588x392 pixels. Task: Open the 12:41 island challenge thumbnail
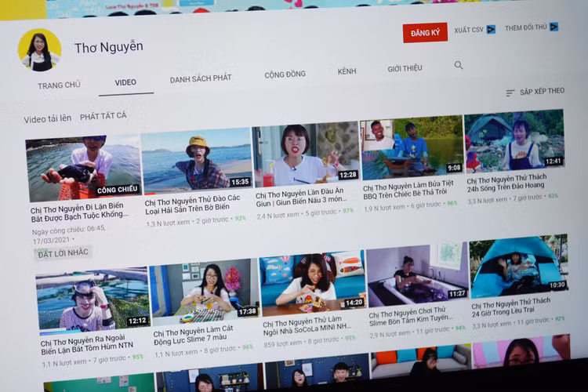coord(514,140)
